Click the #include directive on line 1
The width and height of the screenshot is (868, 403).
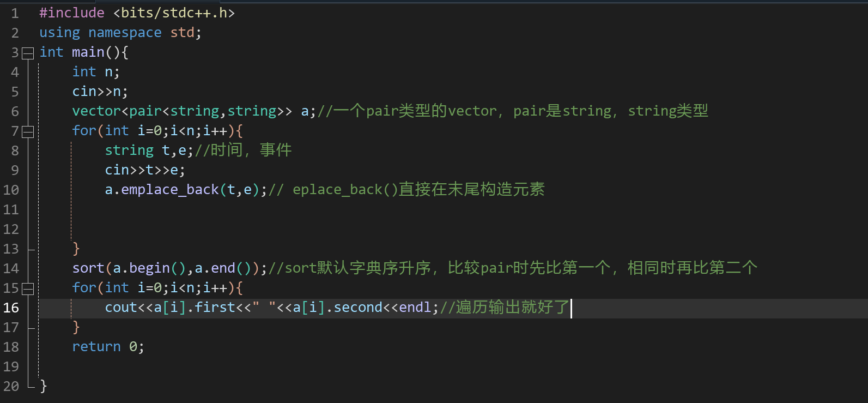pyautogui.click(x=71, y=13)
